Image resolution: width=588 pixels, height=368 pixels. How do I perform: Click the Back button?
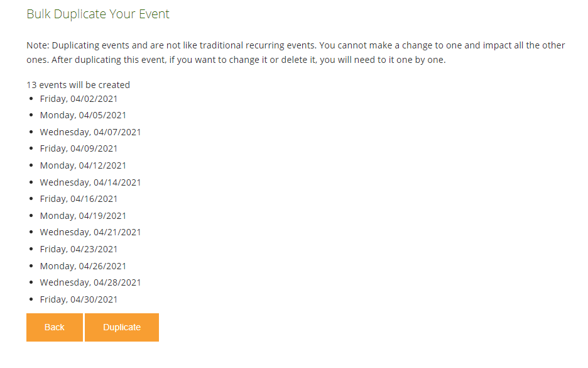(55, 327)
